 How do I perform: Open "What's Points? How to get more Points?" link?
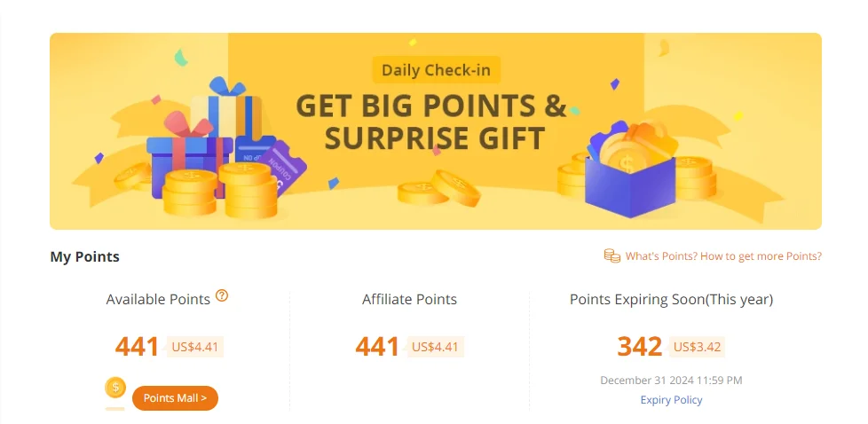click(723, 256)
